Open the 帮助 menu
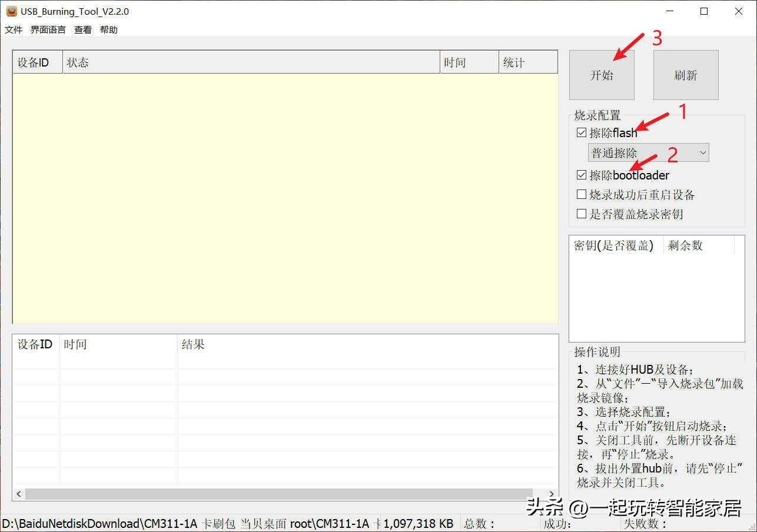Screen dimensions: 757x532 (x=109, y=29)
